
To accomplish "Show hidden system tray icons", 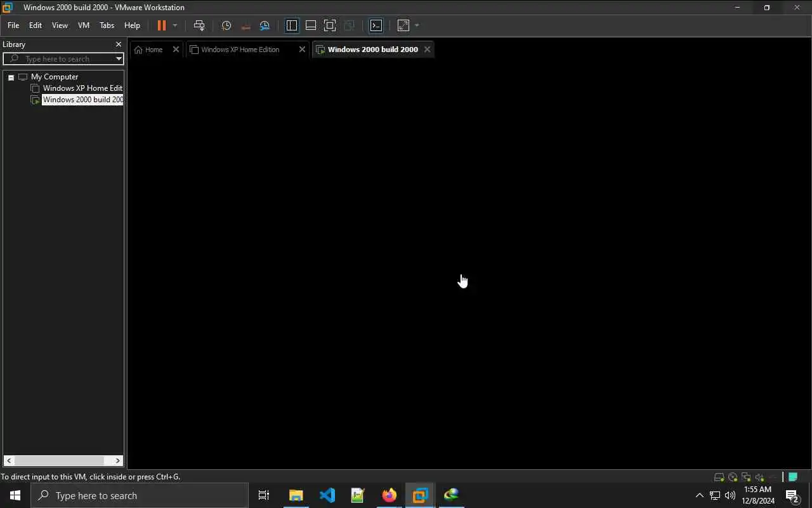I will [700, 495].
